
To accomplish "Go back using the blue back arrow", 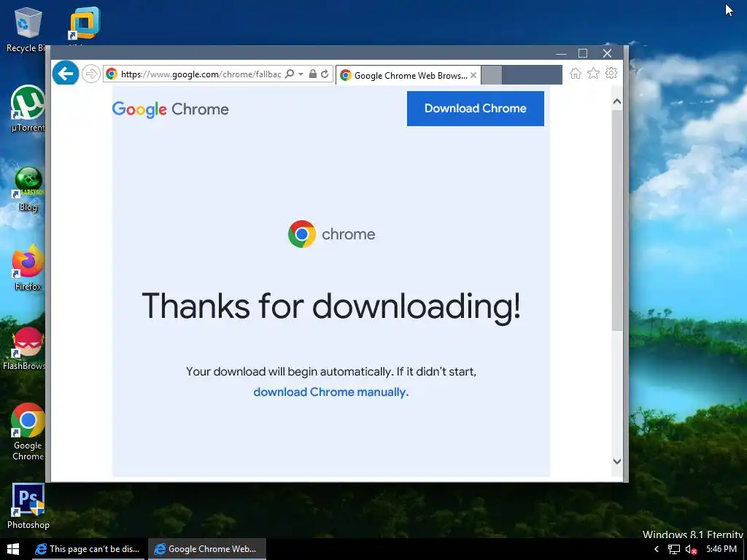I will pos(65,74).
